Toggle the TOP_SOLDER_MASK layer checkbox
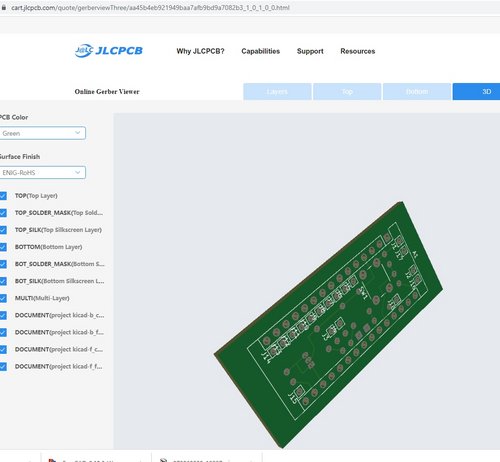Screen dimensions: 500x462 coord(3,213)
